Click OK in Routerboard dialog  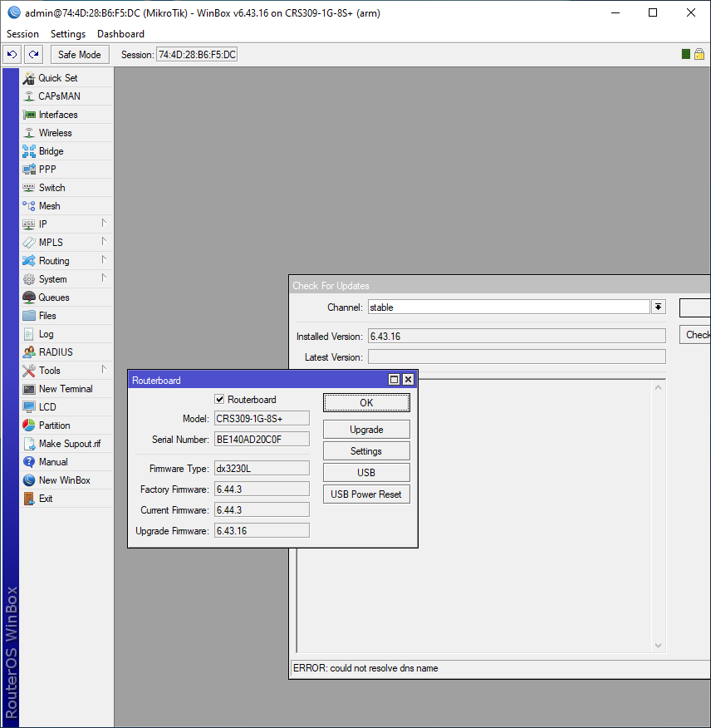366,402
